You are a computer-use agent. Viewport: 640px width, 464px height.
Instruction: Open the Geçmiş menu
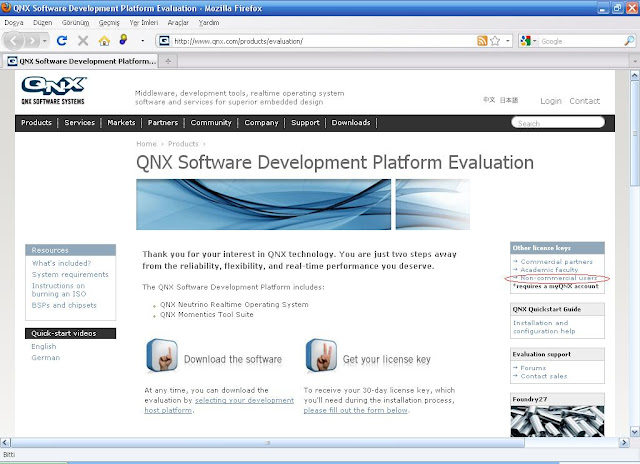coord(109,23)
